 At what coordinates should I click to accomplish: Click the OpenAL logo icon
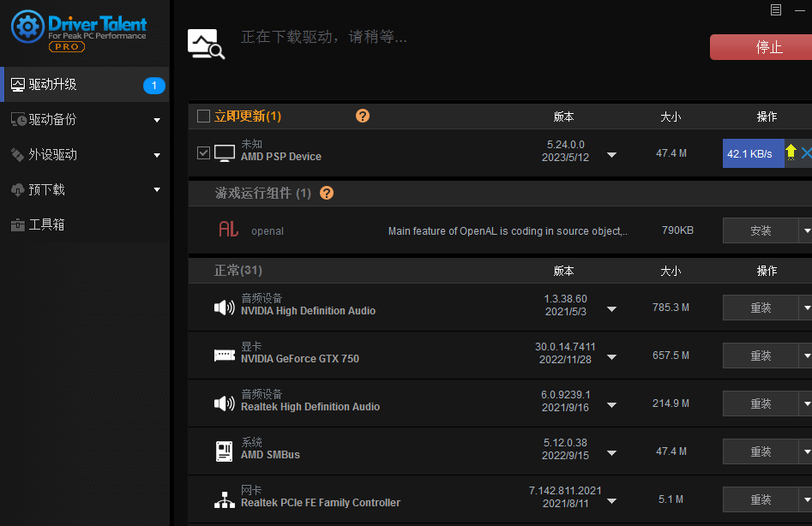[x=228, y=229]
